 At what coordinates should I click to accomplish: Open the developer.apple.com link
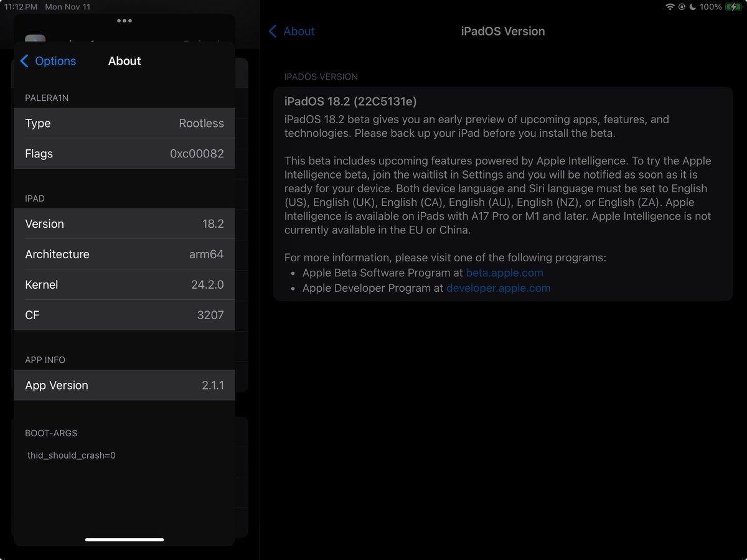coord(498,287)
